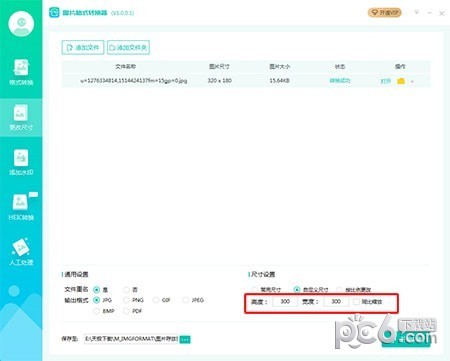This screenshot has width=450, height=361.
Task: Click the add file (添加文件) button
Action: click(83, 47)
